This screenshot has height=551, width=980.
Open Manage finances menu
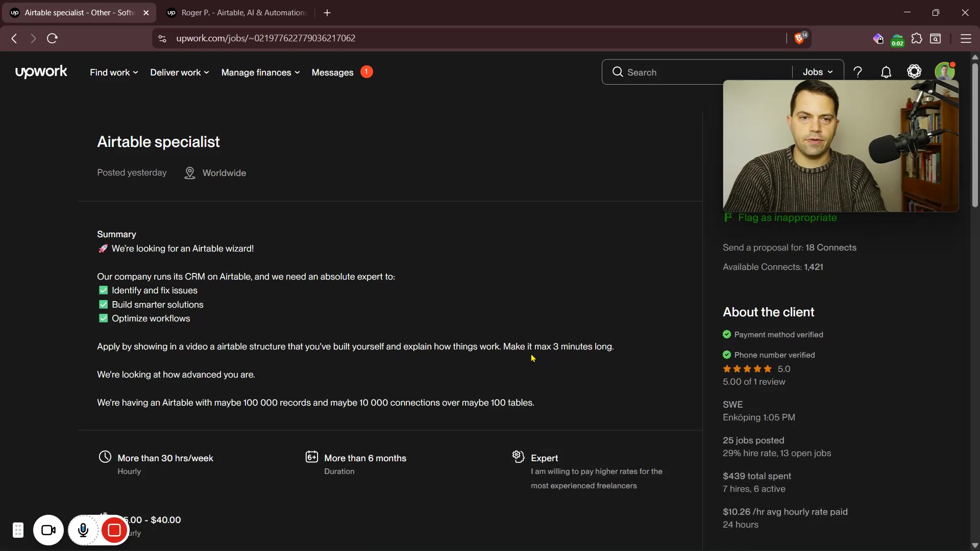tap(260, 72)
